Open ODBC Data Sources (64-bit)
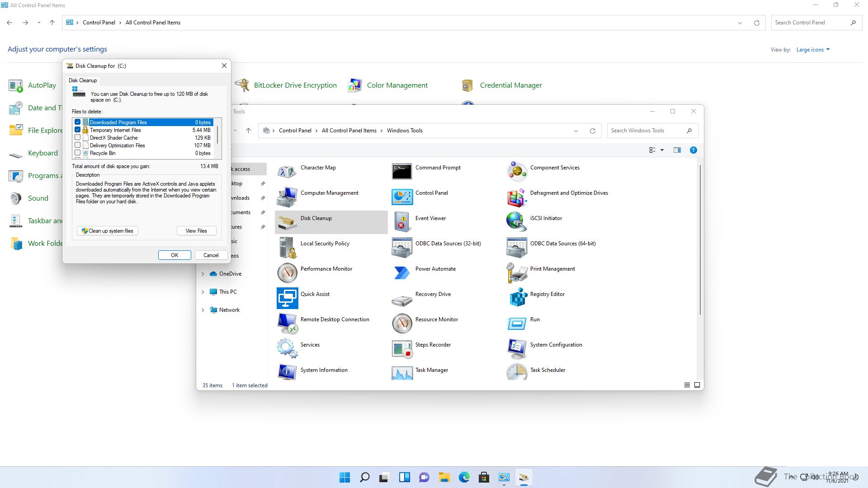The width and height of the screenshot is (868, 488). click(x=517, y=248)
